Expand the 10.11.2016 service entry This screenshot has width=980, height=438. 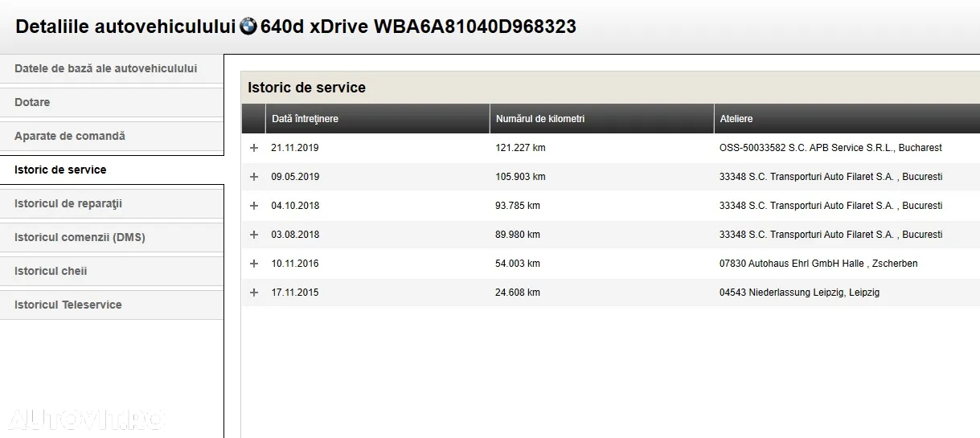tap(254, 264)
